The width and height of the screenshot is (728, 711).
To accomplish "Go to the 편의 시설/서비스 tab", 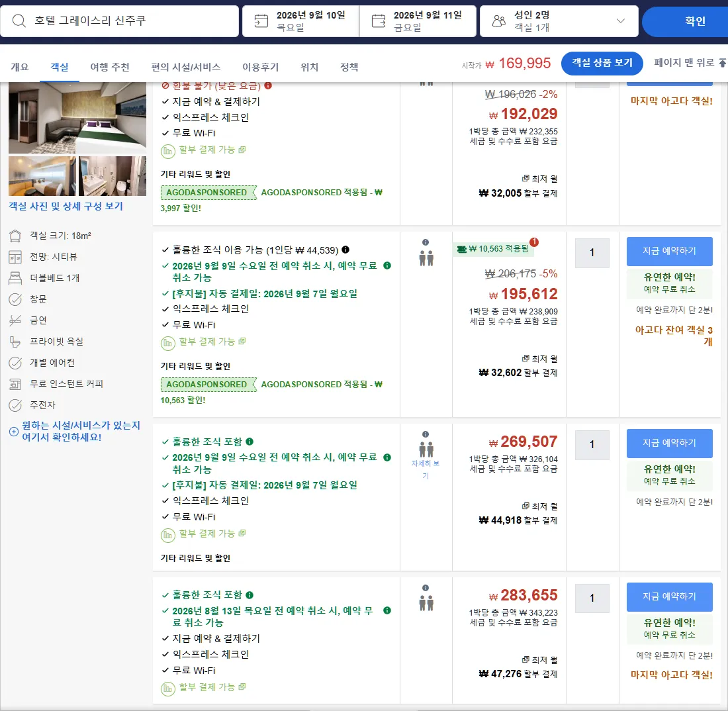I will (x=186, y=68).
